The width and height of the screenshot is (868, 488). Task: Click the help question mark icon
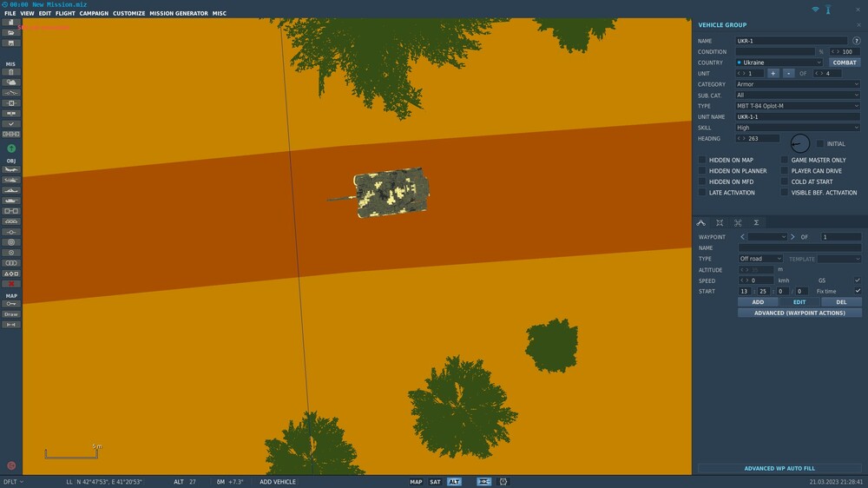click(x=857, y=41)
